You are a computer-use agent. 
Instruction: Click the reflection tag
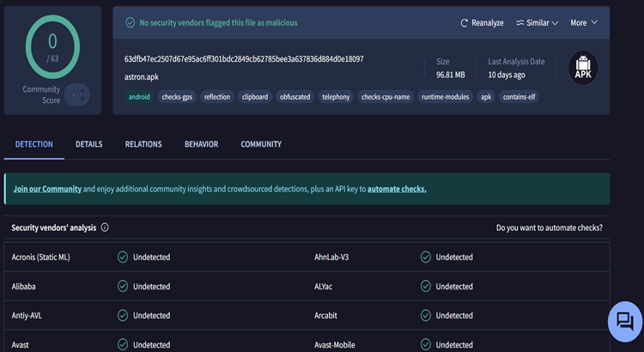[217, 97]
